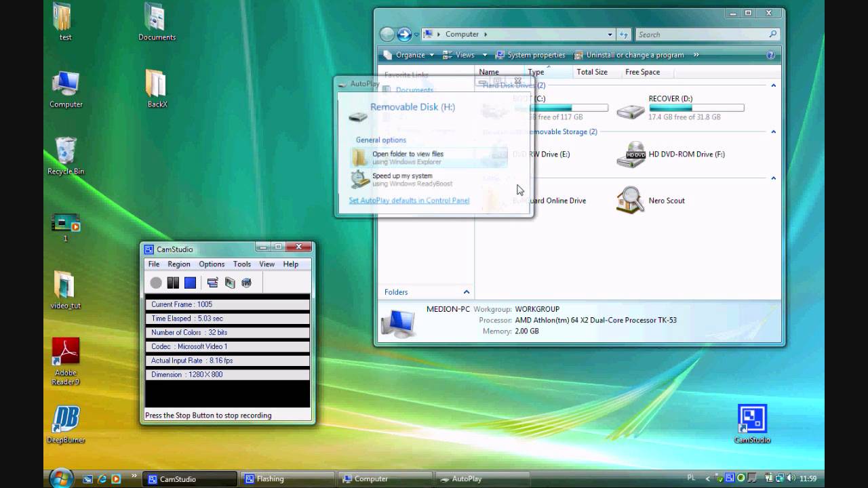The image size is (868, 488).
Task: Open the Windows Start orb
Action: pos(61,479)
